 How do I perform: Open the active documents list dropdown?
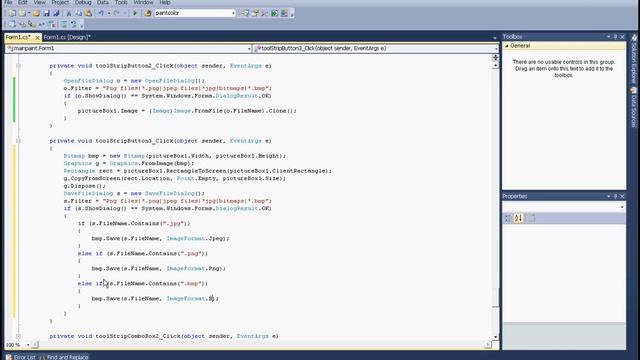tap(495, 38)
